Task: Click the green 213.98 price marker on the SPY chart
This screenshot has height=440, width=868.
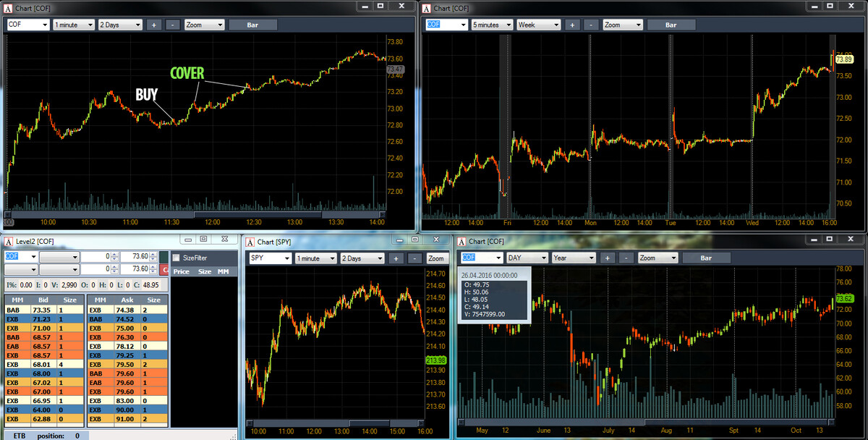Action: [435, 360]
